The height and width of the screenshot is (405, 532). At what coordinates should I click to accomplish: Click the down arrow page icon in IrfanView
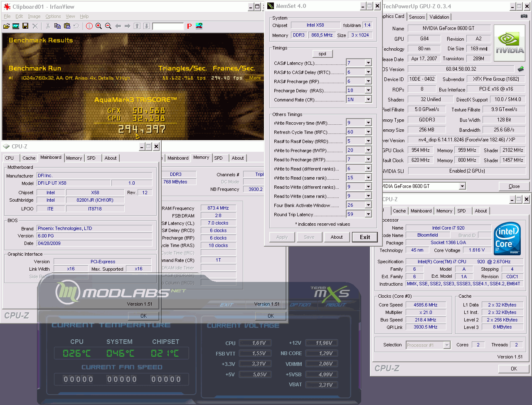pos(147,26)
